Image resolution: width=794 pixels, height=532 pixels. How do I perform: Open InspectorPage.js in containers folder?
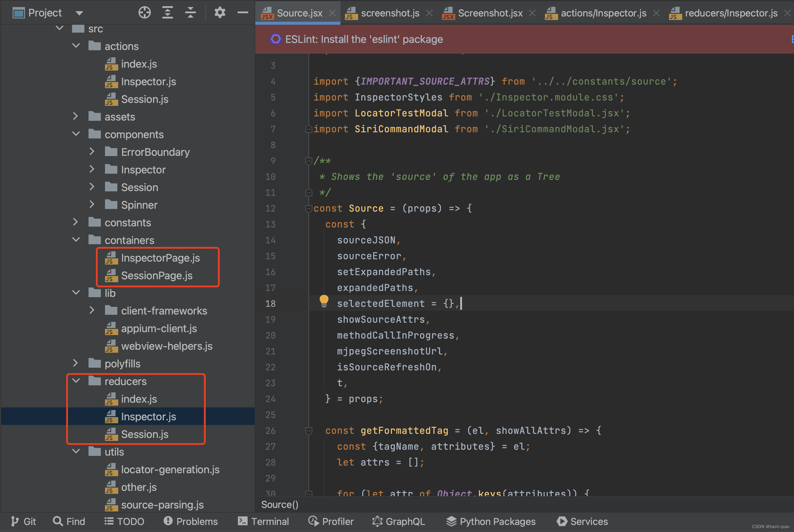point(160,258)
